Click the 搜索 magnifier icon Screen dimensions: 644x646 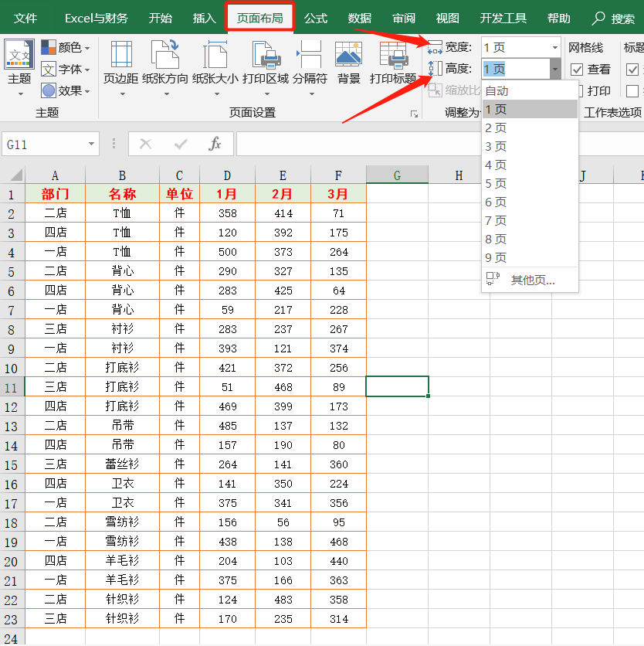pyautogui.click(x=598, y=18)
